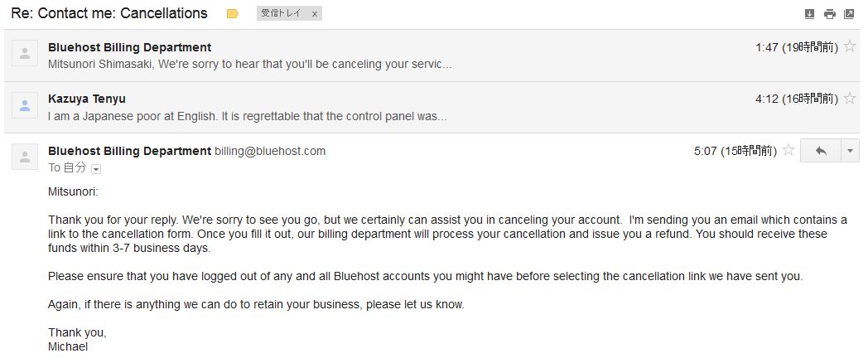
Task: Click Kazuya Tenyu's profile avatar
Action: pyautogui.click(x=25, y=105)
